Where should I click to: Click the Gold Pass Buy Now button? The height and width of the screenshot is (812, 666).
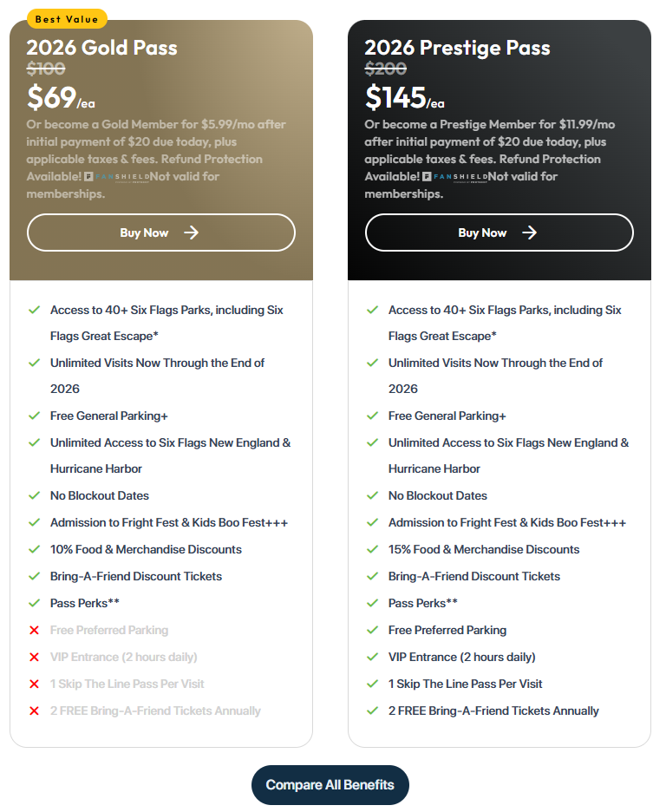click(x=160, y=232)
